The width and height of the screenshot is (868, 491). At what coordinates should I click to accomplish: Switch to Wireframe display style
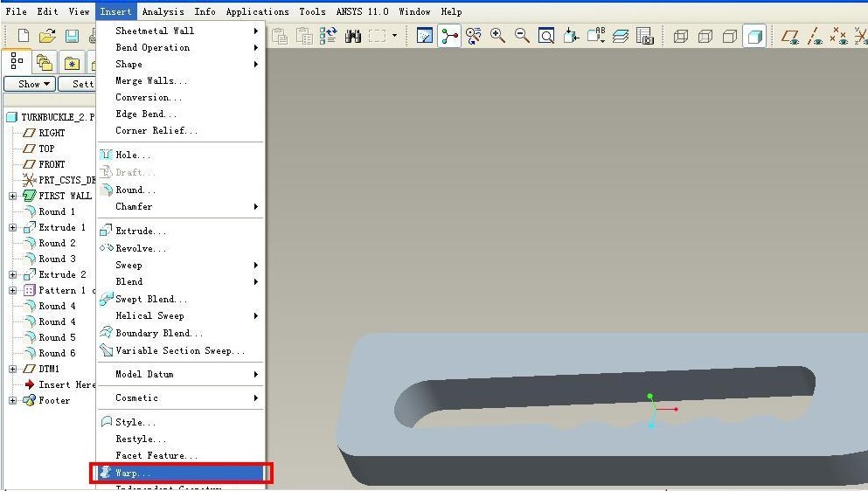680,37
